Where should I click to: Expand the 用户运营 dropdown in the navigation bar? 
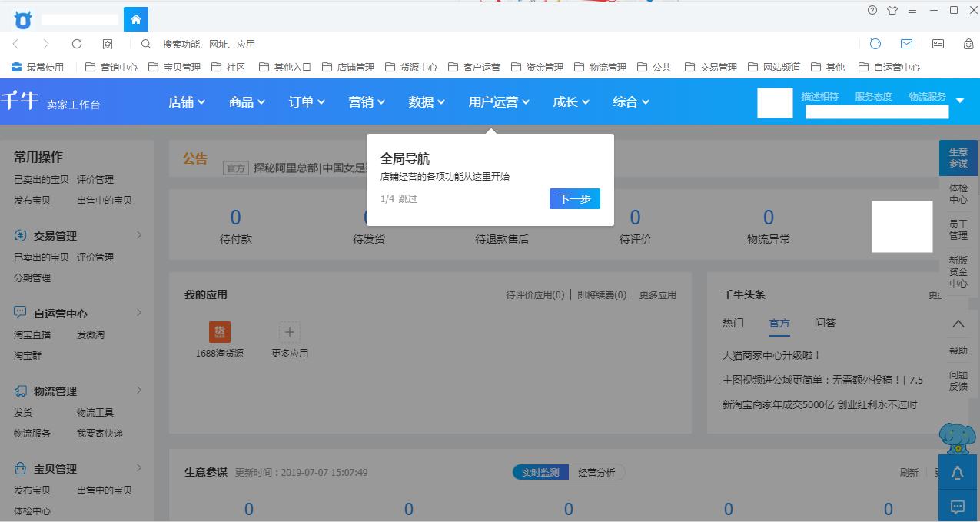click(x=497, y=101)
